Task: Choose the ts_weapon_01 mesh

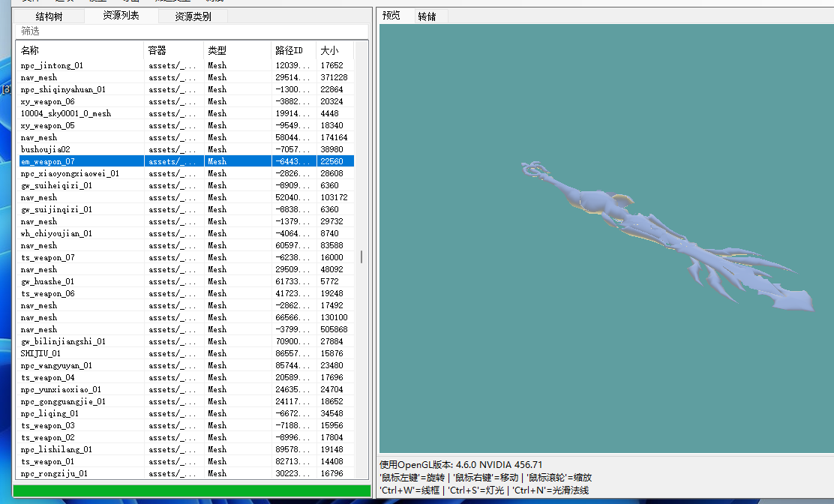Action: click(187, 461)
